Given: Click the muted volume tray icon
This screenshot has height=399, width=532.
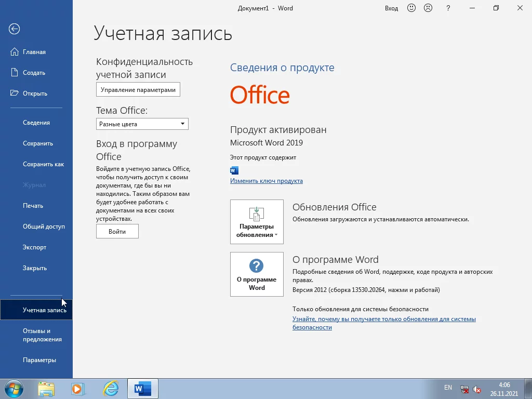Looking at the screenshot, I should click(477, 389).
